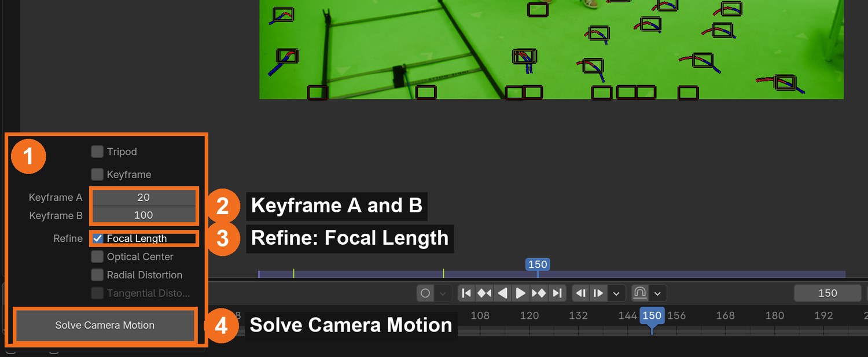Click the blue 150 playhead in timeline ruler

[652, 316]
